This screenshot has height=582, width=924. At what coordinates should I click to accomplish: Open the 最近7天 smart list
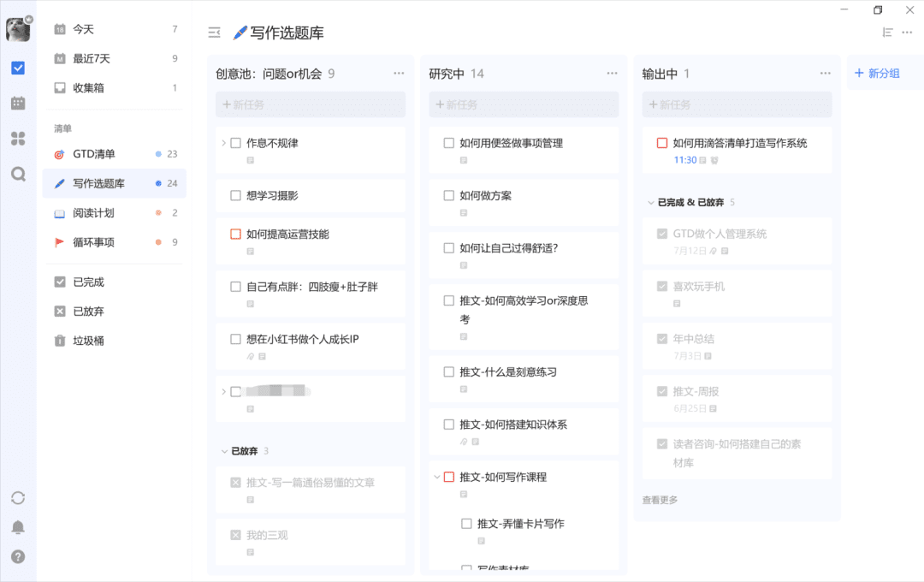[x=115, y=59]
